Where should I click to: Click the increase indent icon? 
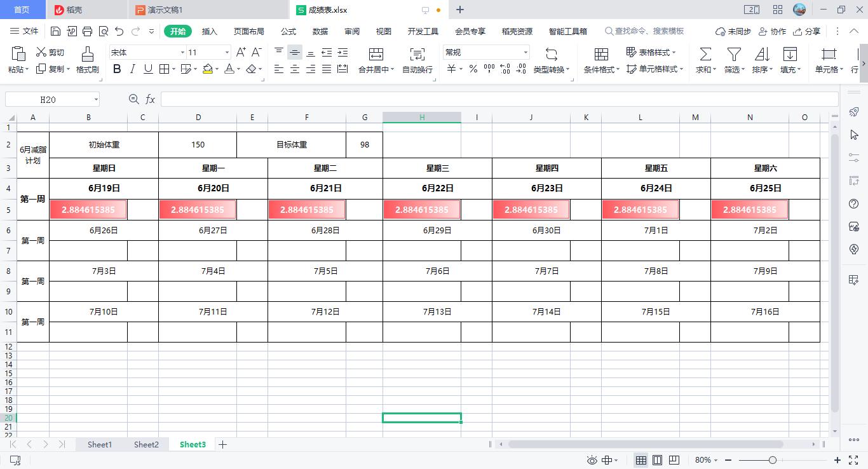coord(342,52)
